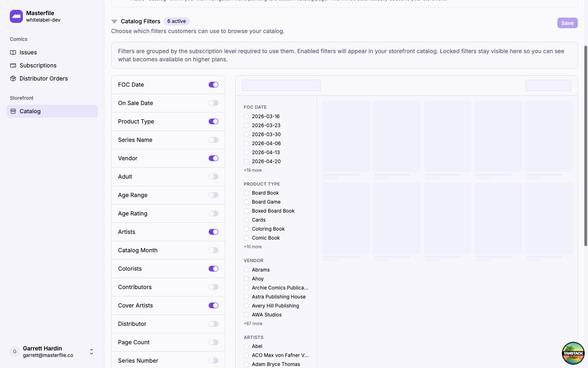Enable the Adult filter toggle

coord(214,177)
